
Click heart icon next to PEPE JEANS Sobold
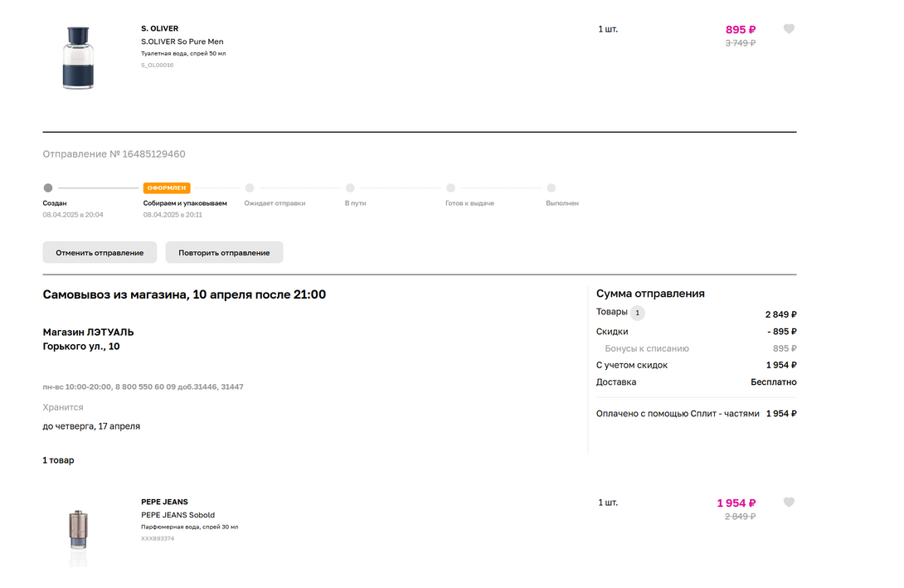coord(789,503)
